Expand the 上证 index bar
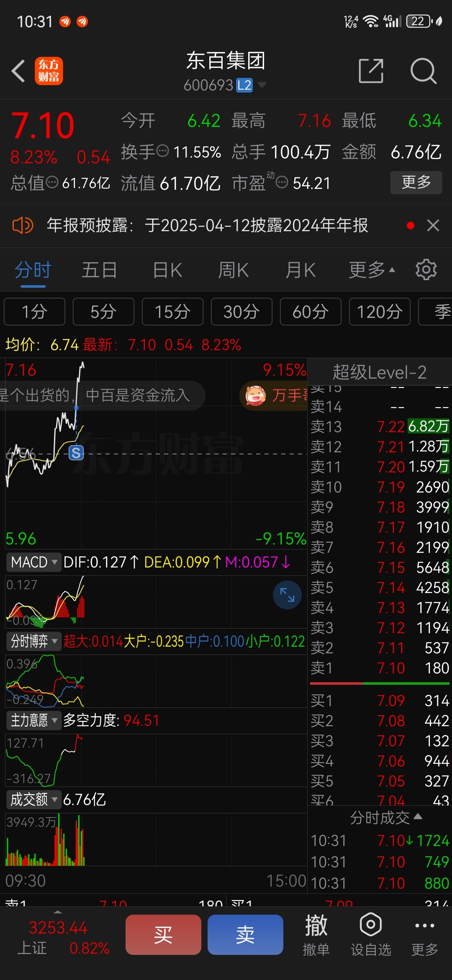 click(x=58, y=912)
